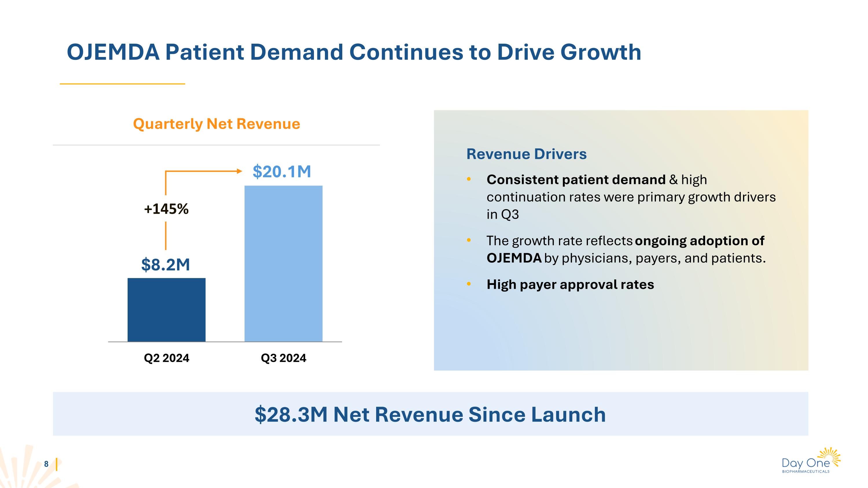The width and height of the screenshot is (868, 488).
Task: Select the Revenue Drivers heading
Action: [x=526, y=154]
